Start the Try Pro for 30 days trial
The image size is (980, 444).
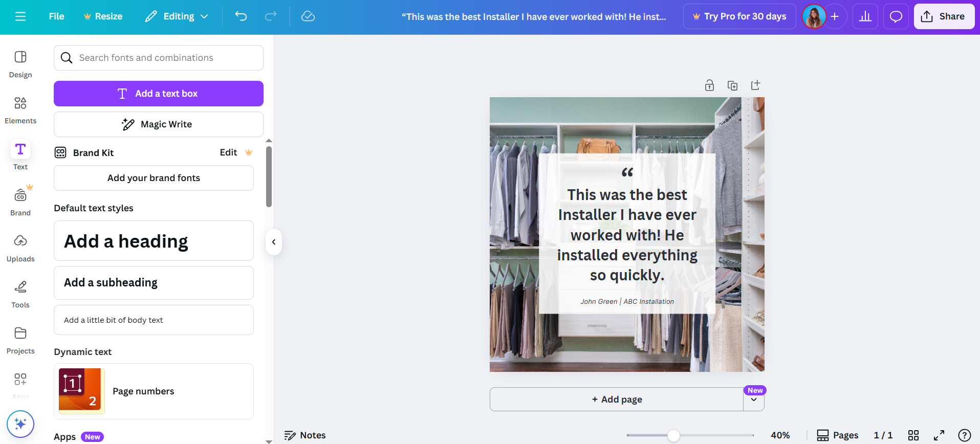[x=739, y=16]
